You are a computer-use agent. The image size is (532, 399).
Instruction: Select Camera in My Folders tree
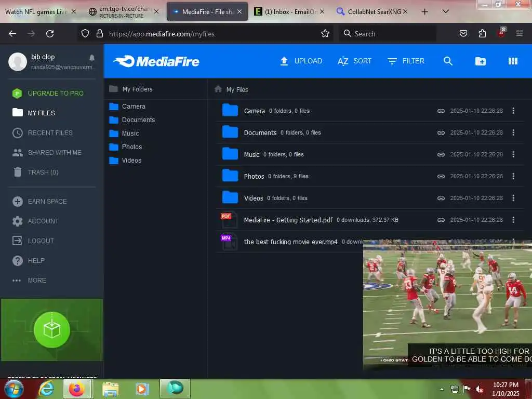click(x=127, y=107)
